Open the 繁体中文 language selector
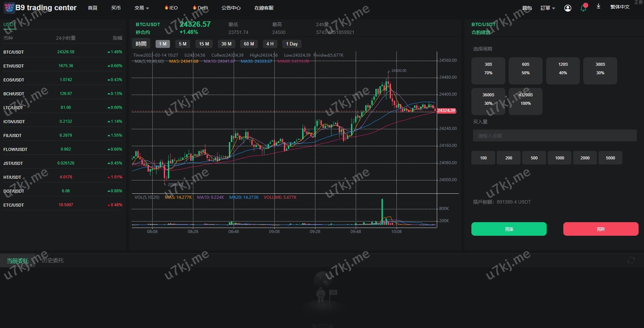 620,7
